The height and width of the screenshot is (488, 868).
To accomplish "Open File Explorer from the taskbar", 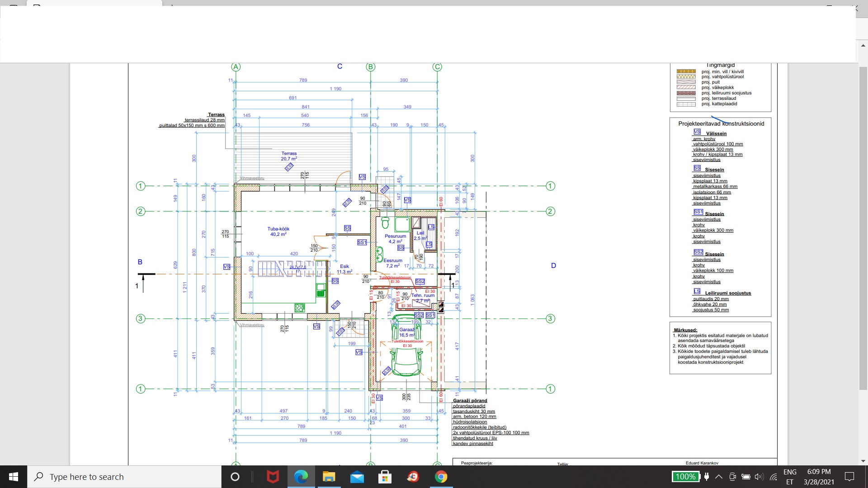I will (329, 477).
